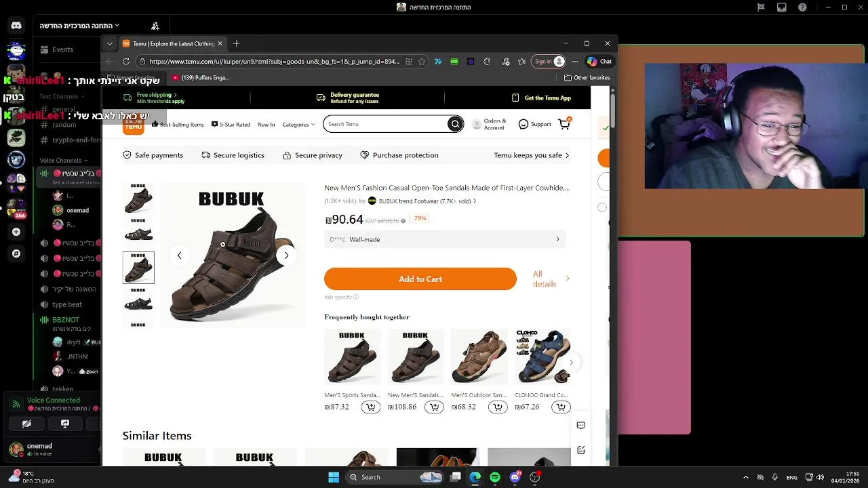Image resolution: width=868 pixels, height=488 pixels.
Task: Collapse the Voice Channels category
Action: coord(62,161)
